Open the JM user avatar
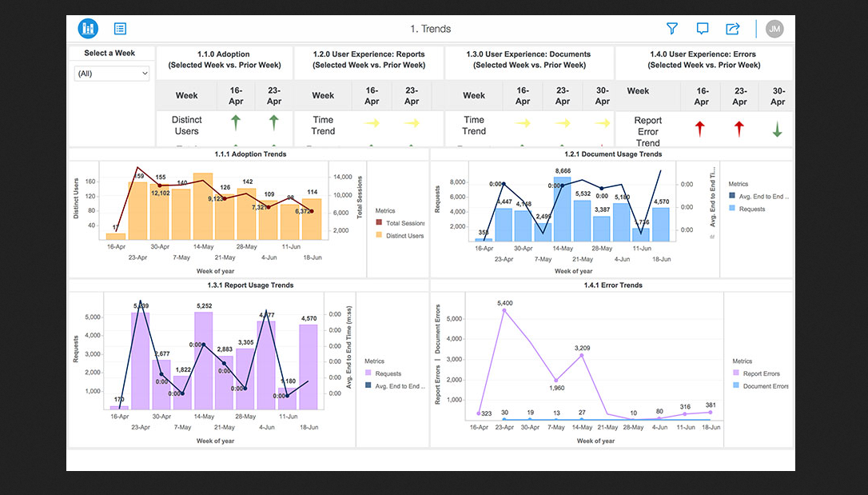This screenshot has height=495, width=868. [774, 29]
